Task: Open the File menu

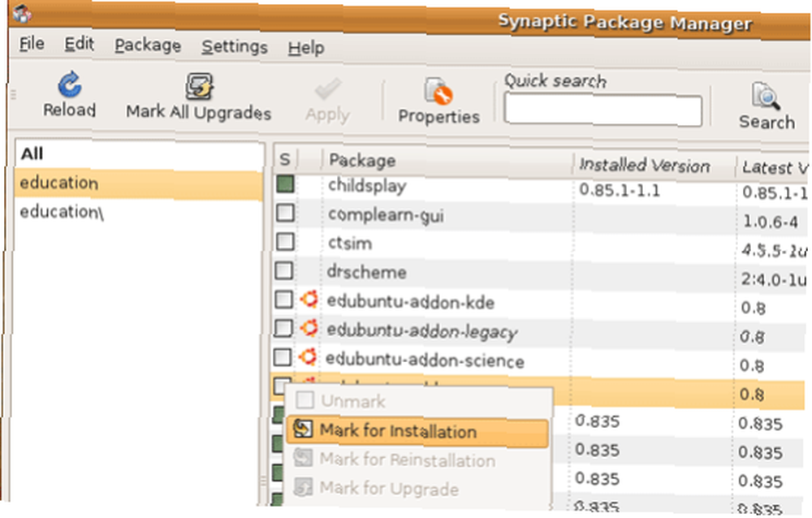Action: (32, 44)
